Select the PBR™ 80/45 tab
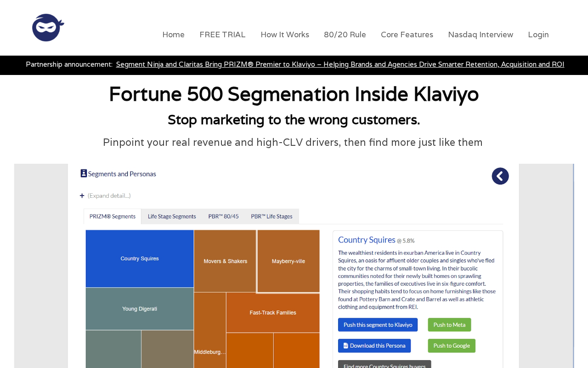This screenshot has width=588, height=368. pos(223,216)
